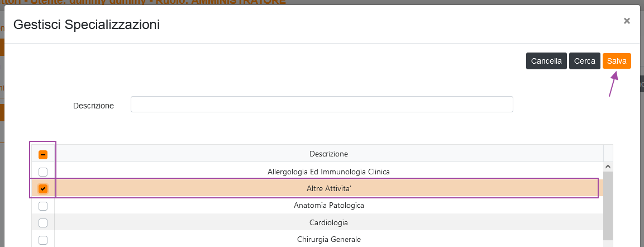The image size is (644, 247).
Task: Pick the Chirurgia Generale row text
Action: [x=328, y=240]
